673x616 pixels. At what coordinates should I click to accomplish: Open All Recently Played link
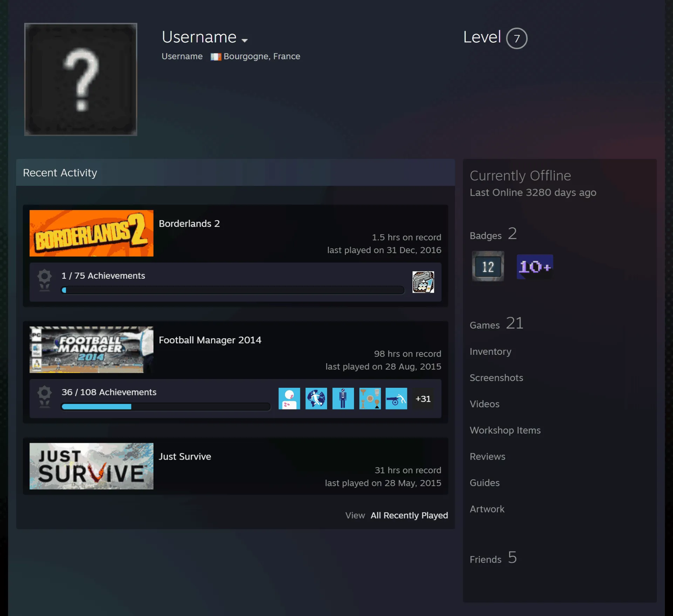click(x=409, y=515)
